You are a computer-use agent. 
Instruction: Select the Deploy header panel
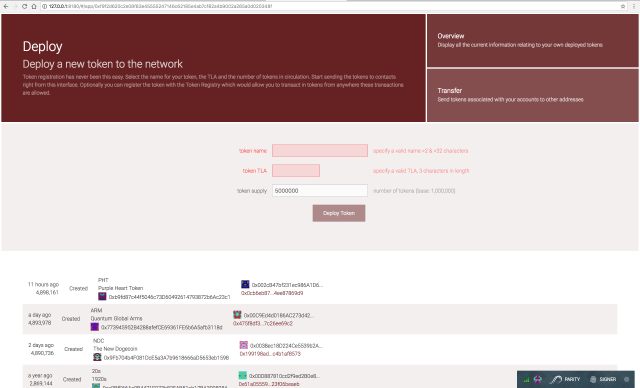pos(213,68)
